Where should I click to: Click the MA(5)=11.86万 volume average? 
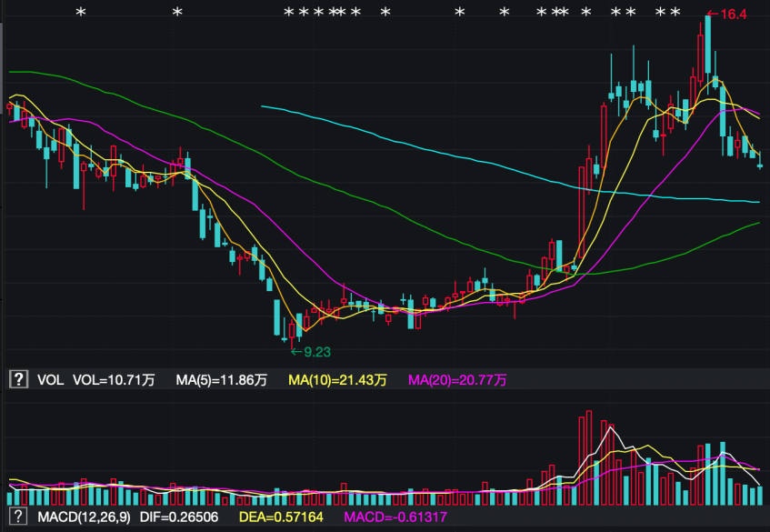tap(222, 380)
